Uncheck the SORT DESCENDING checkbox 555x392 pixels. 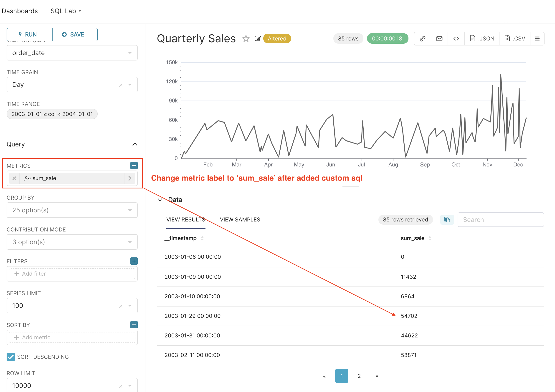11,357
